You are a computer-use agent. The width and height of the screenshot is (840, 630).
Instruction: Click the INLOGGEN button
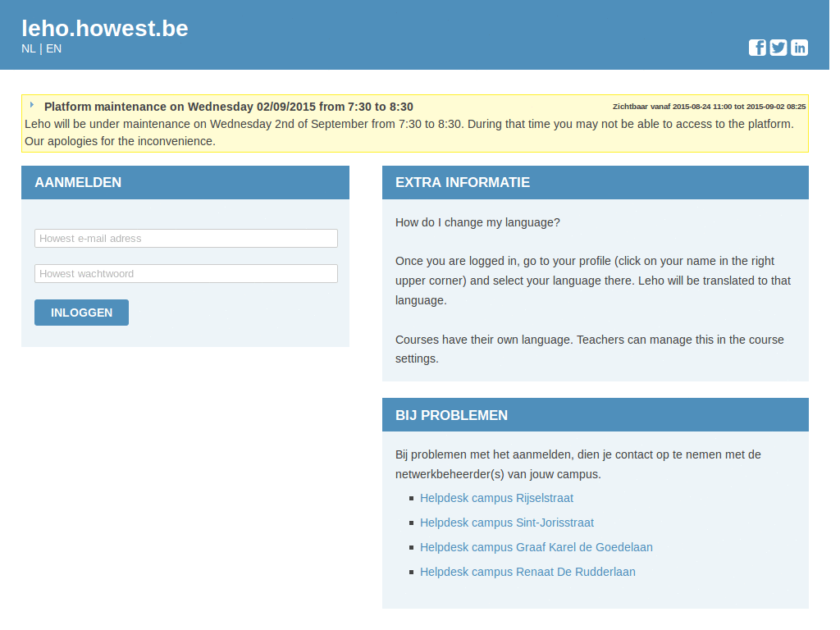81,313
